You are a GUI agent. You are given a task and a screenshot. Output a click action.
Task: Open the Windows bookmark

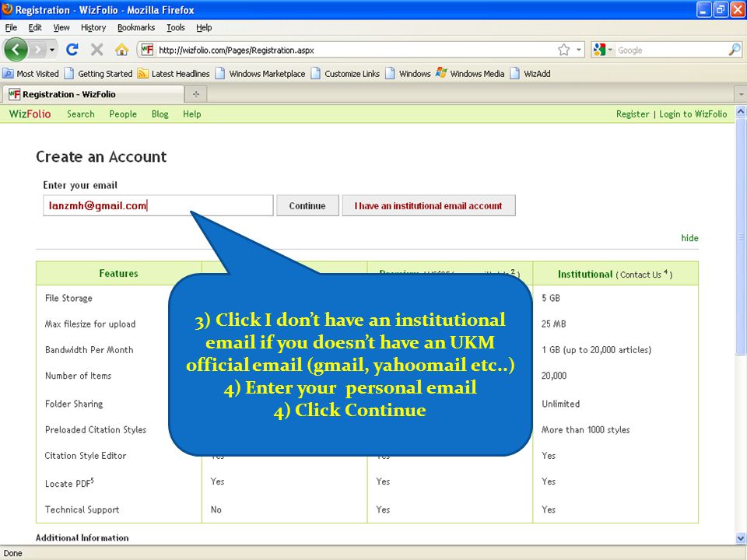click(409, 73)
